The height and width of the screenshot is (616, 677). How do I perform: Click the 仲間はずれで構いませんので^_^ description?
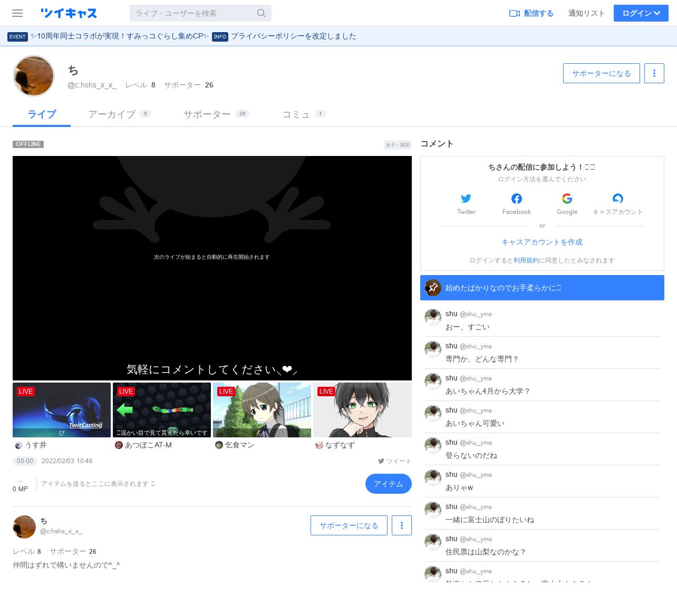pyautogui.click(x=66, y=565)
